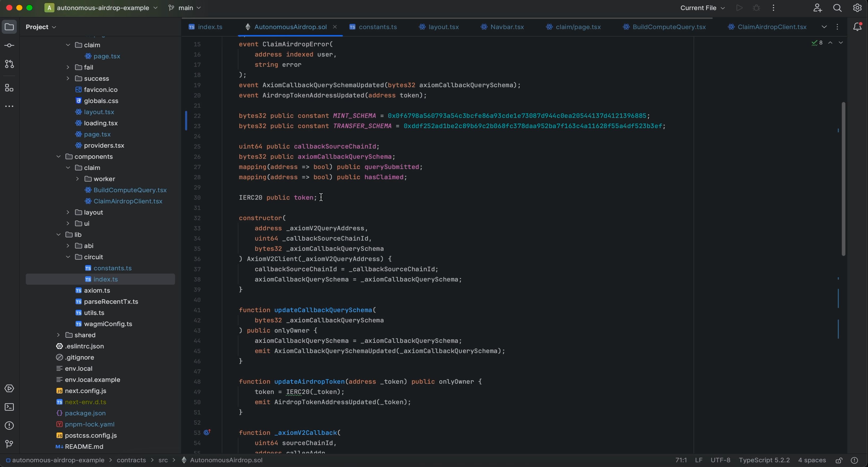This screenshot has height=467, width=868.
Task: Click the src breadcrumb in status bar
Action: (163, 460)
